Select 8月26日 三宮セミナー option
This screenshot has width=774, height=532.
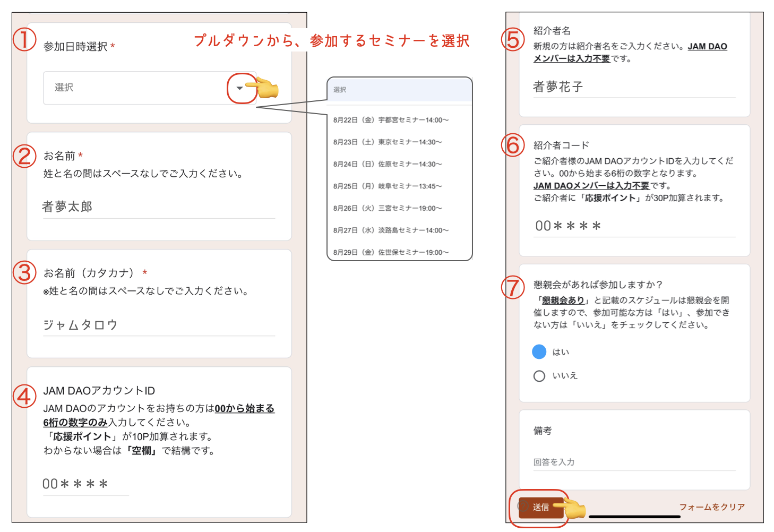point(388,208)
